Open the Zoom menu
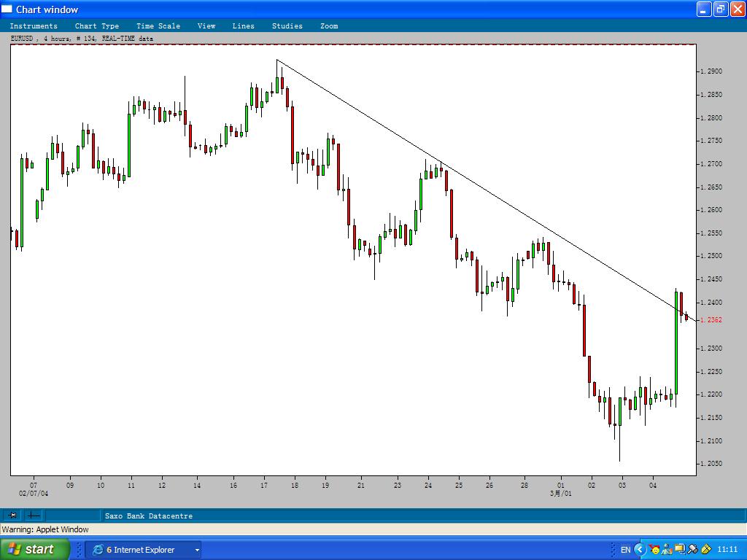Image resolution: width=747 pixels, height=560 pixels. click(329, 26)
